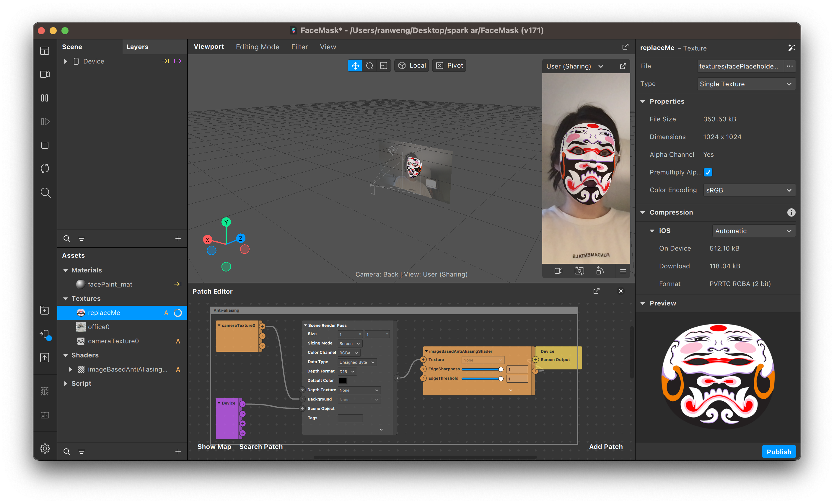Screen dimensions: 834x504
Task: Click the switch camera icon under preview
Action: tap(579, 271)
